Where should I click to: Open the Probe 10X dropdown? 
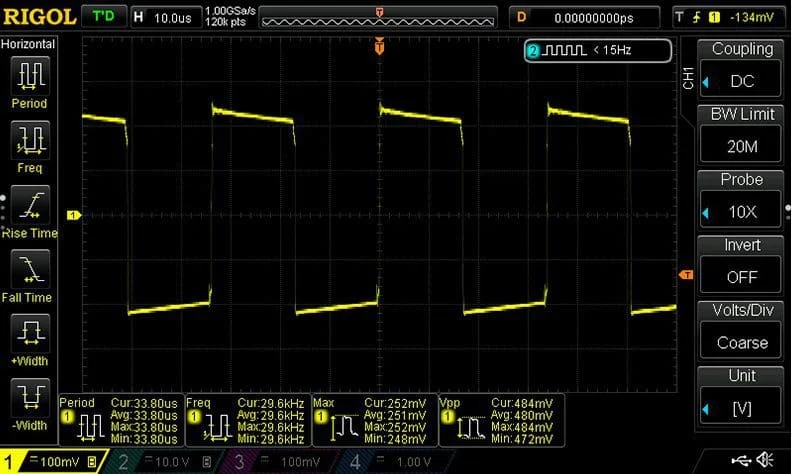(741, 210)
